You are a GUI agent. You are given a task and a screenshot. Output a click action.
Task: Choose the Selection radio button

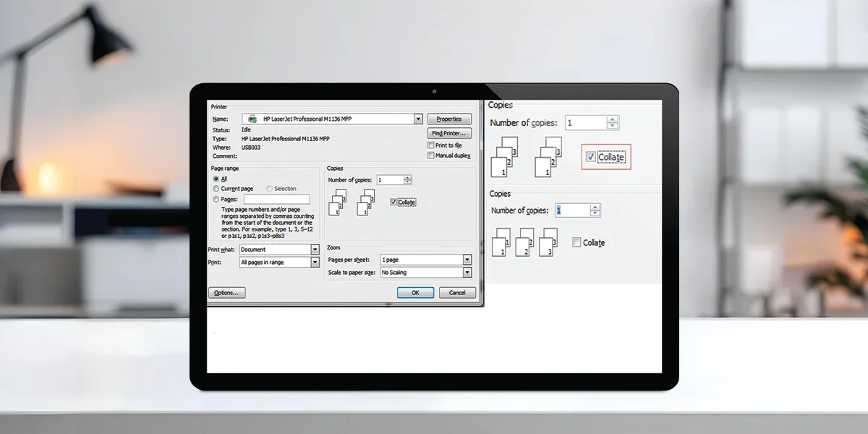[269, 189]
